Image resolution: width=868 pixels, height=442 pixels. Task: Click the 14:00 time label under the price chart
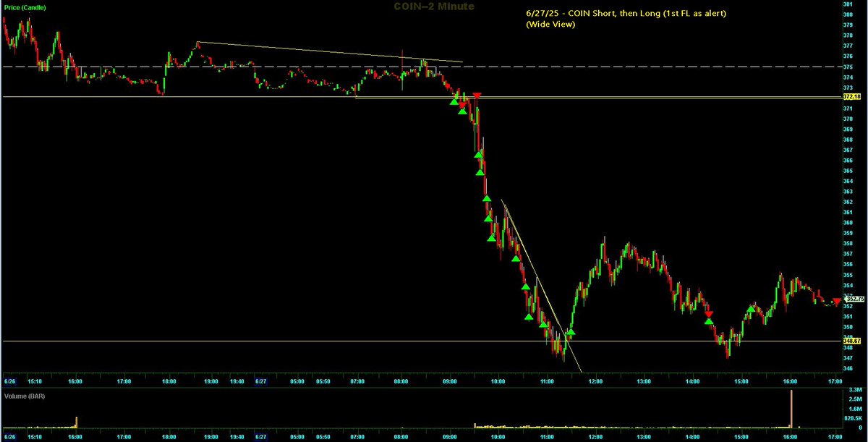(x=692, y=381)
